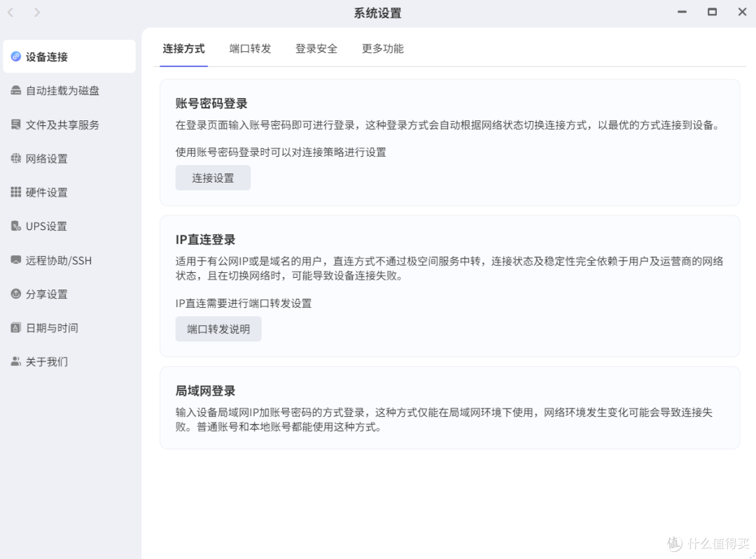Maximize the 系统设置 window
756x559 pixels.
(712, 12)
